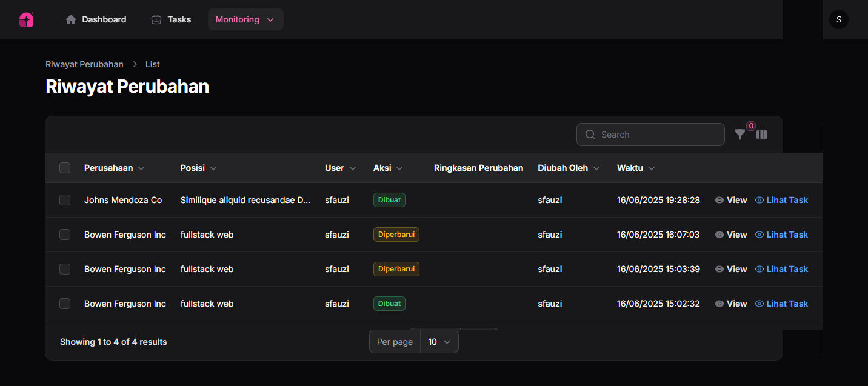Open the table filter funnel icon
This screenshot has height=386, width=868.
(x=740, y=135)
